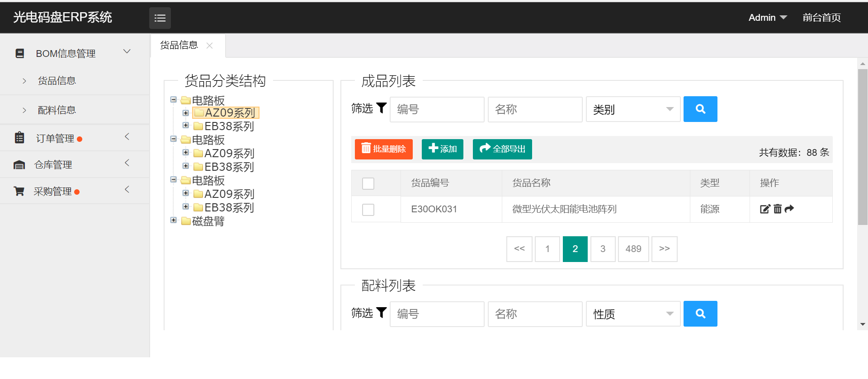
Task: Click the 批量删除 button
Action: click(x=384, y=149)
